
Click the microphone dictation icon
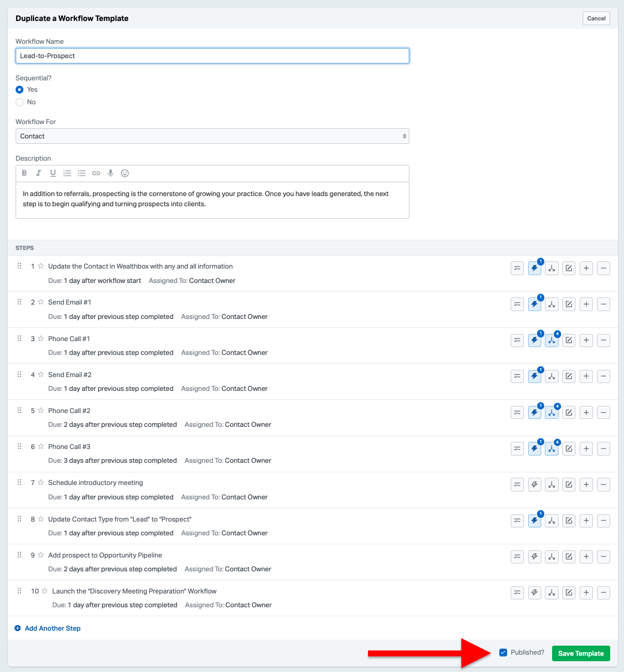coord(110,173)
